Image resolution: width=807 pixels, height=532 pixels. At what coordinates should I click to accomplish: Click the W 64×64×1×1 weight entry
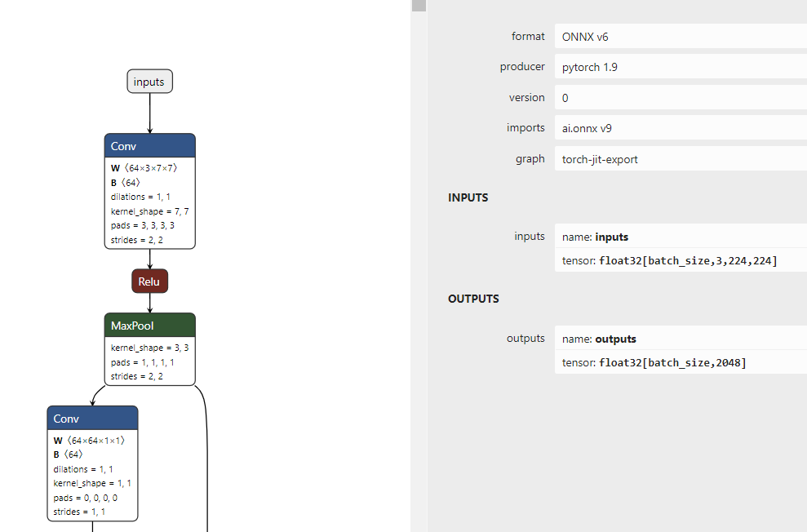tap(89, 441)
